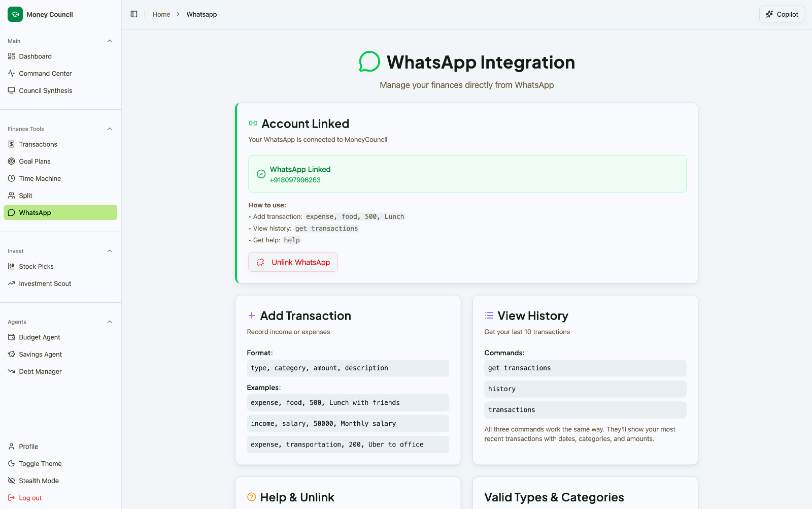Click the Copilot sparkle icon

[x=769, y=14]
